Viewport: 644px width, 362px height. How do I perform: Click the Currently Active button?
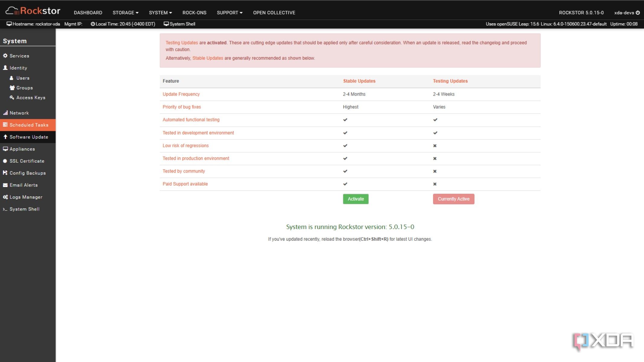(453, 199)
